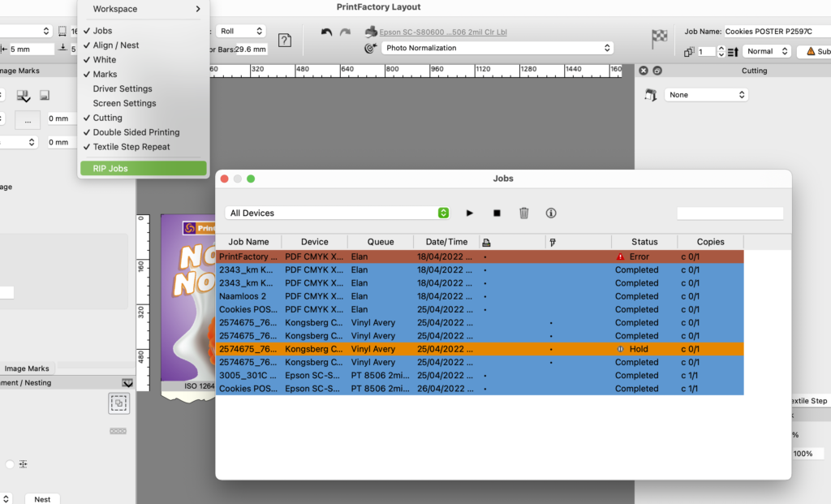Screen dimensions: 831x504
Task: Click the center-align crosshair icon
Action: pyautogui.click(x=23, y=464)
